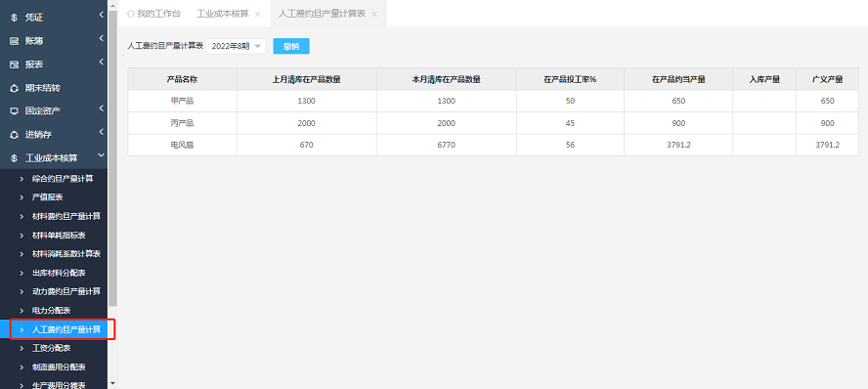The image size is (868, 389).
Task: Click the 入库产量 column header
Action: click(x=764, y=79)
